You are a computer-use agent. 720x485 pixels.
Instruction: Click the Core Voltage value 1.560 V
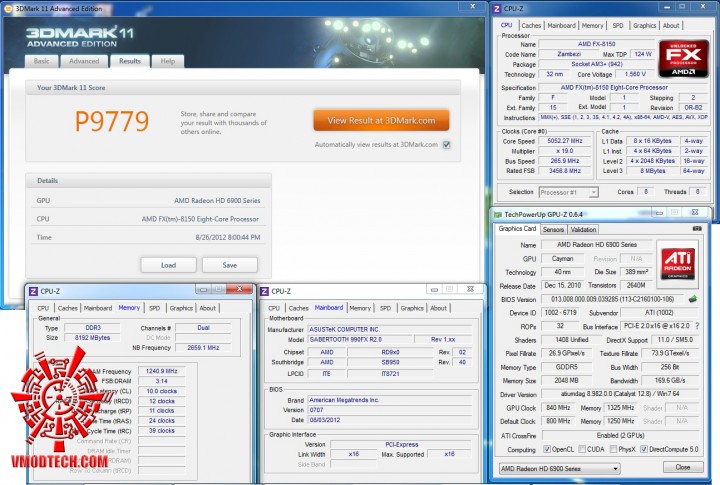pos(636,74)
